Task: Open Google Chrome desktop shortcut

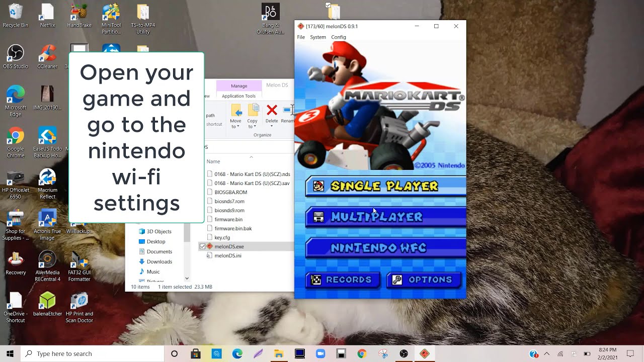Action: [16, 143]
